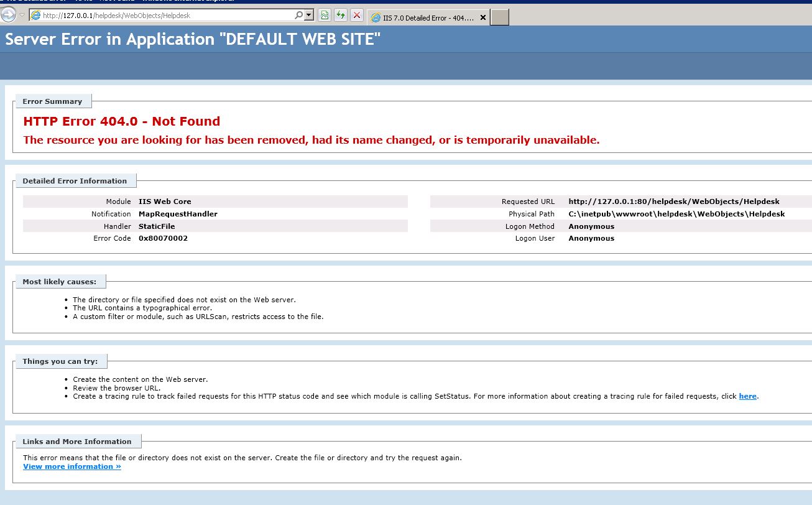Click the search magnifier in address bar
The image size is (812, 505).
(299, 15)
